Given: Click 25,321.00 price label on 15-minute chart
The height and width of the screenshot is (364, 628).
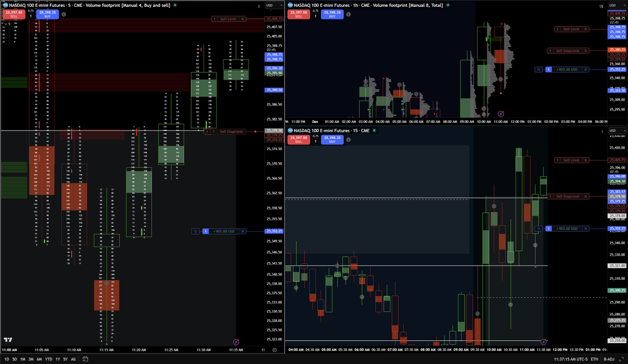Looking at the screenshot, I should [x=616, y=266].
